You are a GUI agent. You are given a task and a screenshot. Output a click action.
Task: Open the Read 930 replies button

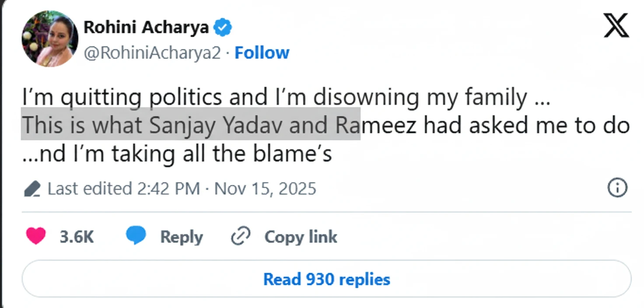(325, 279)
